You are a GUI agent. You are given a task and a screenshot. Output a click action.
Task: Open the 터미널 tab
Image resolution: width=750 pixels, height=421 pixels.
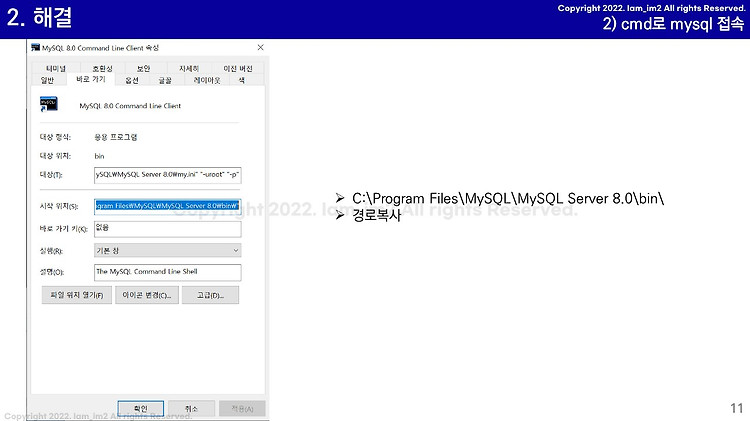point(56,68)
